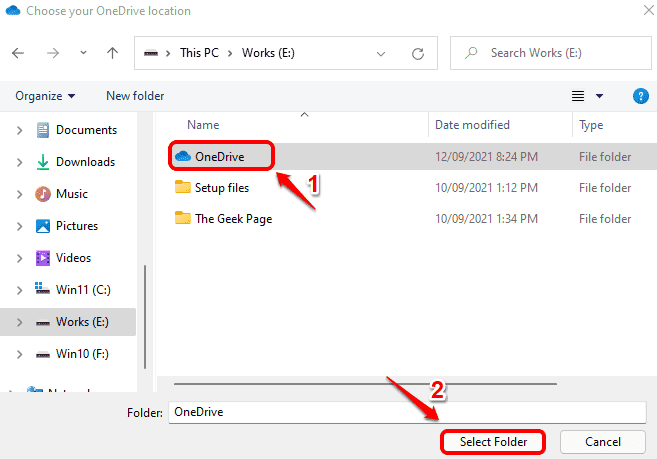The height and width of the screenshot is (459, 657).
Task: Click the Cancel button
Action: [x=603, y=442]
